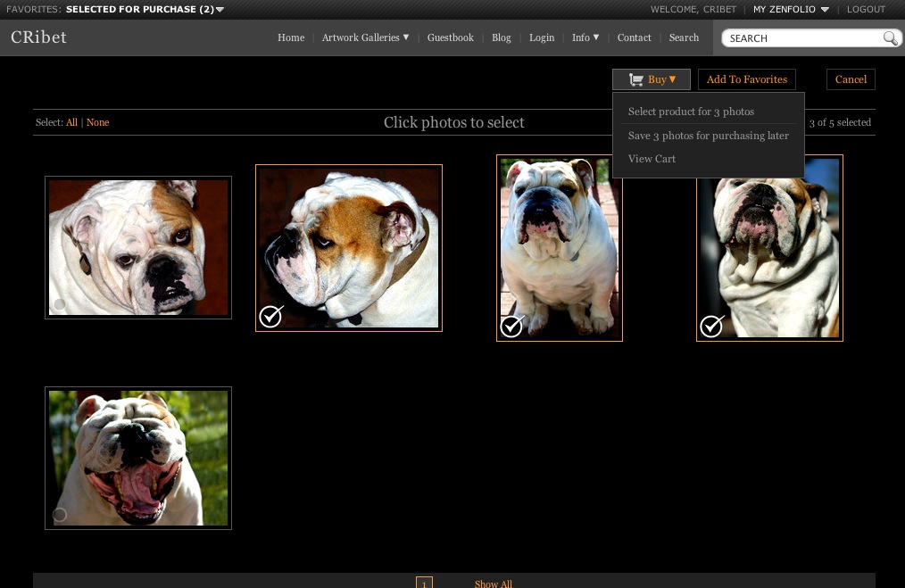905x588 pixels.
Task: Navigate to the Guestbook page
Action: (450, 37)
